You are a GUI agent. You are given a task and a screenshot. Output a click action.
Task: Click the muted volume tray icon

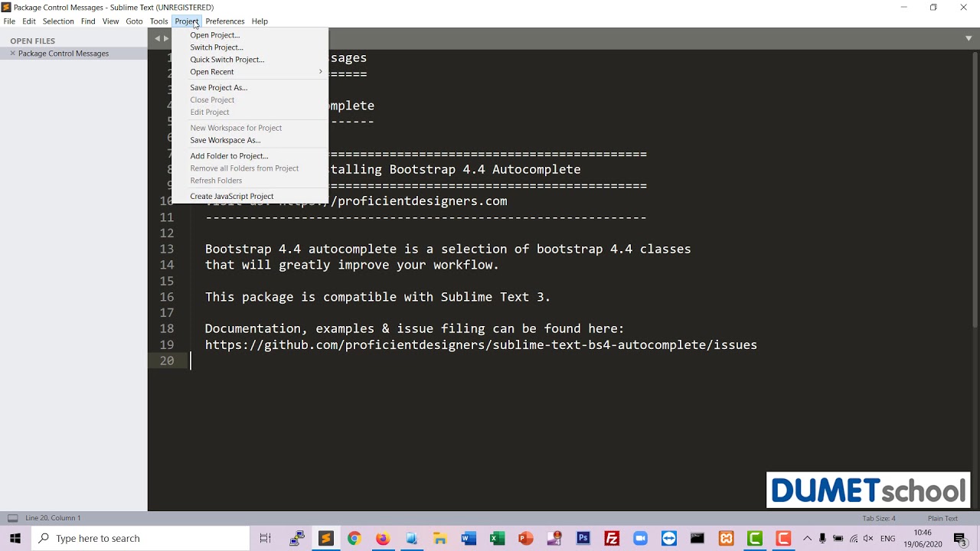pos(868,538)
